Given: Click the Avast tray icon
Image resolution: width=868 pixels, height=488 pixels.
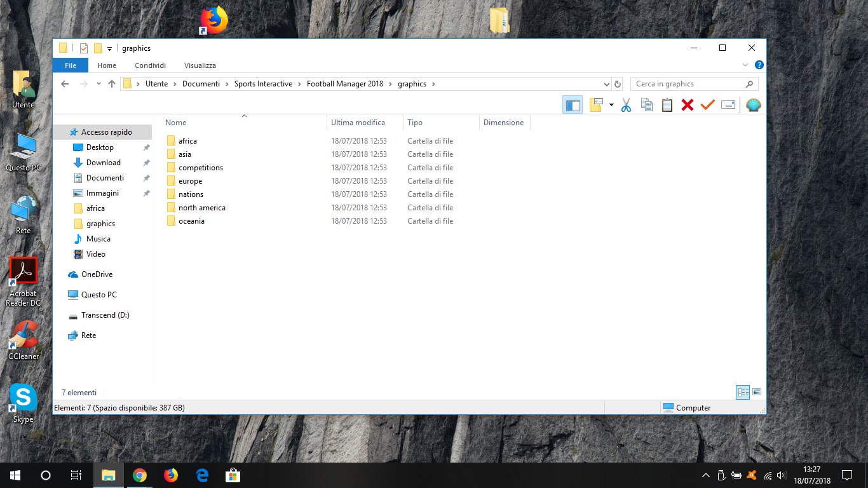Looking at the screenshot, I should coord(752,475).
